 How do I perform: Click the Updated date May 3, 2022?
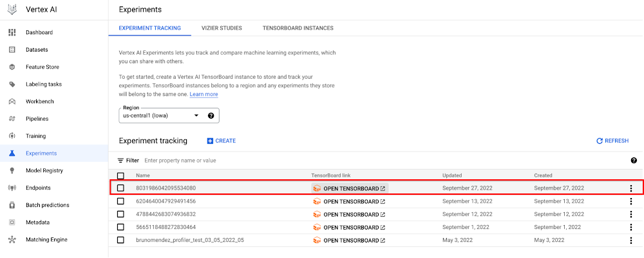click(x=457, y=241)
